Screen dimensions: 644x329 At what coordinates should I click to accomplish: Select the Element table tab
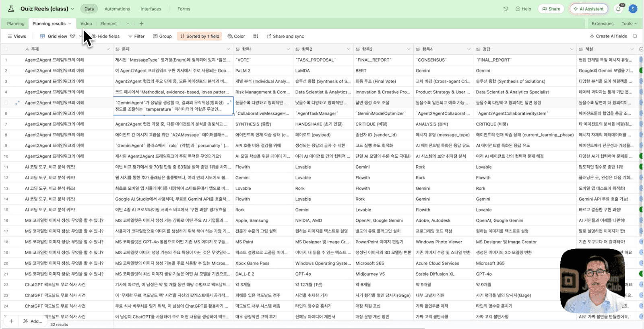tap(108, 23)
